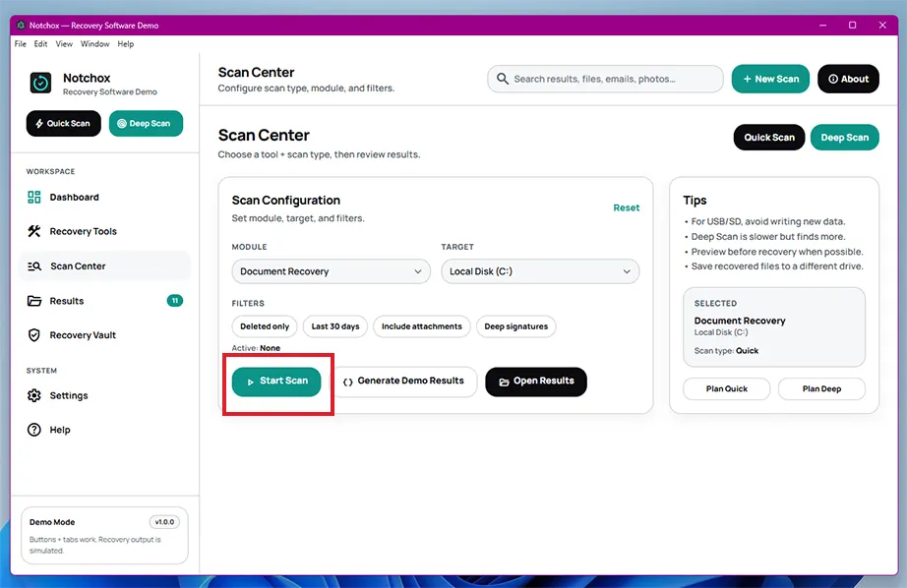
Task: Click the "Active: None" filter status text
Action: (256, 348)
